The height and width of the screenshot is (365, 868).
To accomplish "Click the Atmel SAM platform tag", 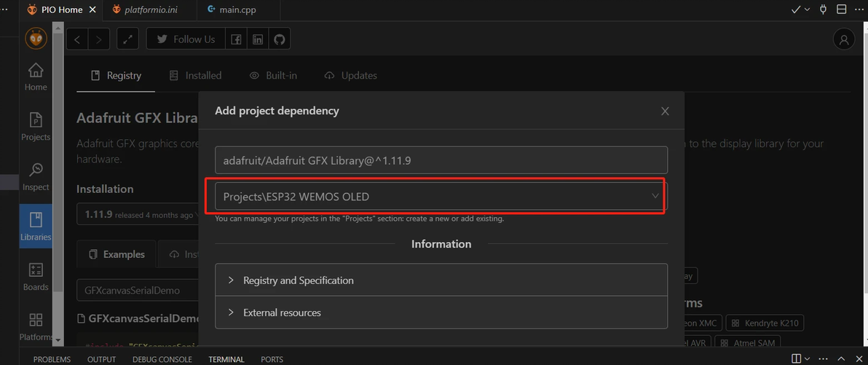I will click(747, 343).
